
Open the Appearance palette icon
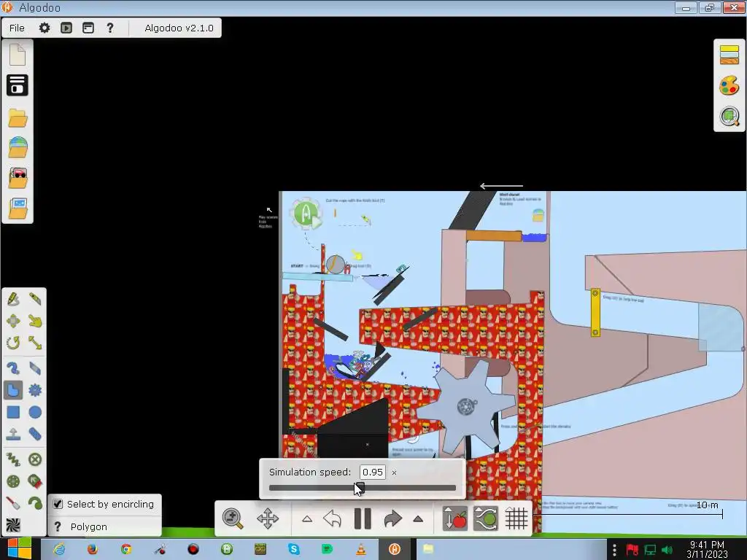click(729, 86)
